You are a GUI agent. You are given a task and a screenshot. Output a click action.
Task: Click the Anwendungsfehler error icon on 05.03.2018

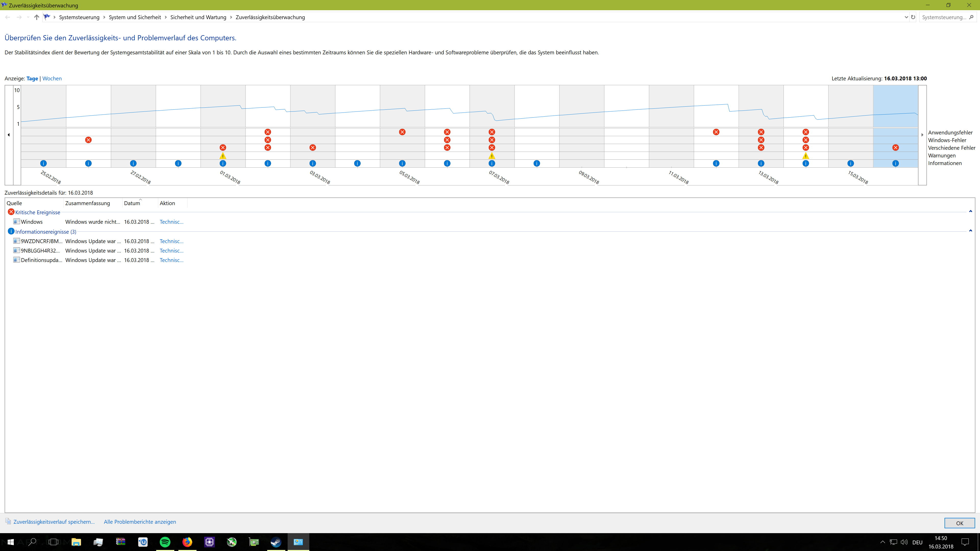(x=402, y=132)
